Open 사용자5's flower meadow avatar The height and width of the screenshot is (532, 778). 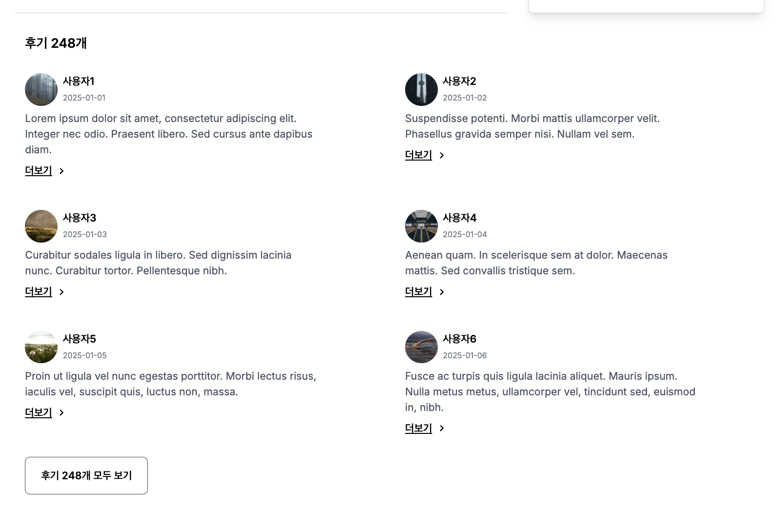[41, 348]
